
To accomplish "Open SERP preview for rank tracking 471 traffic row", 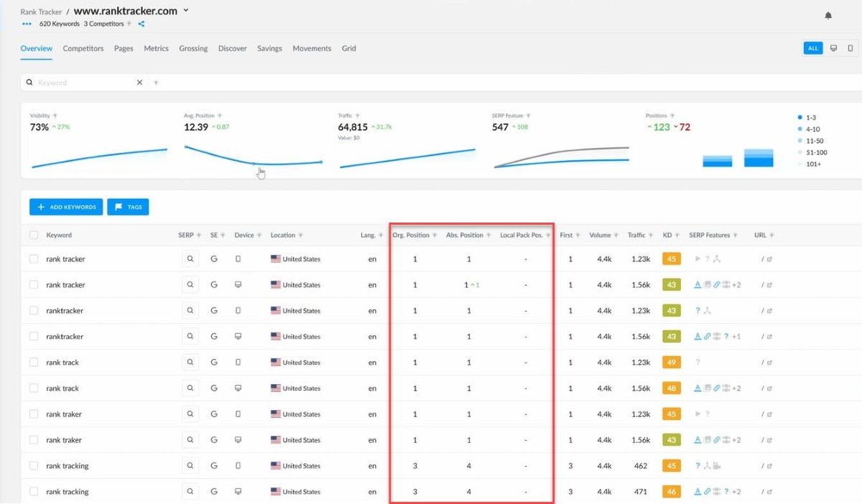I will pyautogui.click(x=190, y=491).
